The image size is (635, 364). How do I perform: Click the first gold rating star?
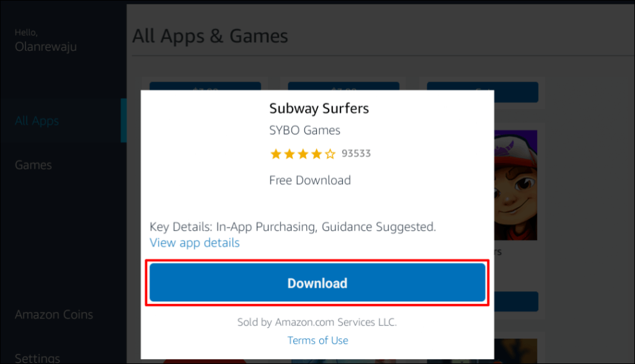click(276, 154)
